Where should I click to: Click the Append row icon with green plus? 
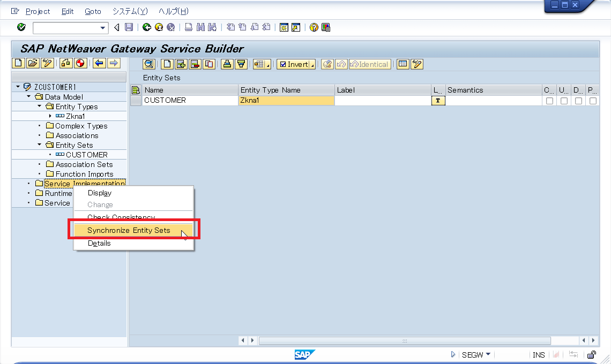tap(181, 64)
